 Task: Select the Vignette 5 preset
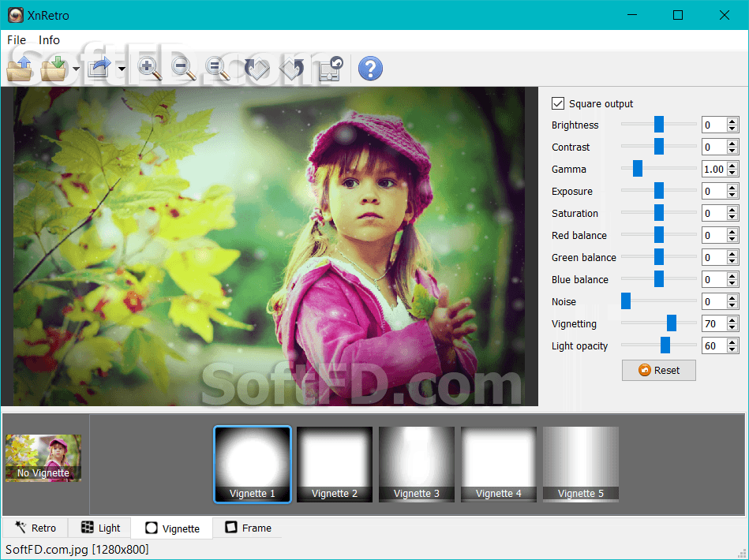tap(581, 465)
